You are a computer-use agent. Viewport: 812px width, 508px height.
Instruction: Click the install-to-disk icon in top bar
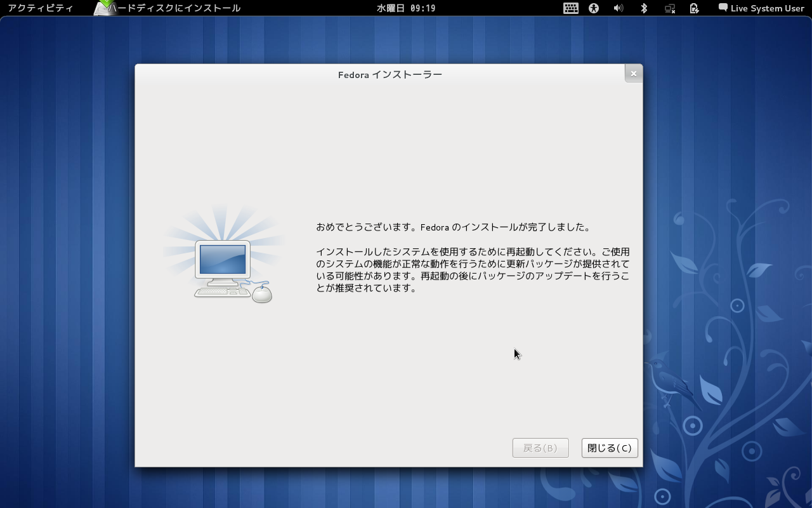tap(104, 8)
